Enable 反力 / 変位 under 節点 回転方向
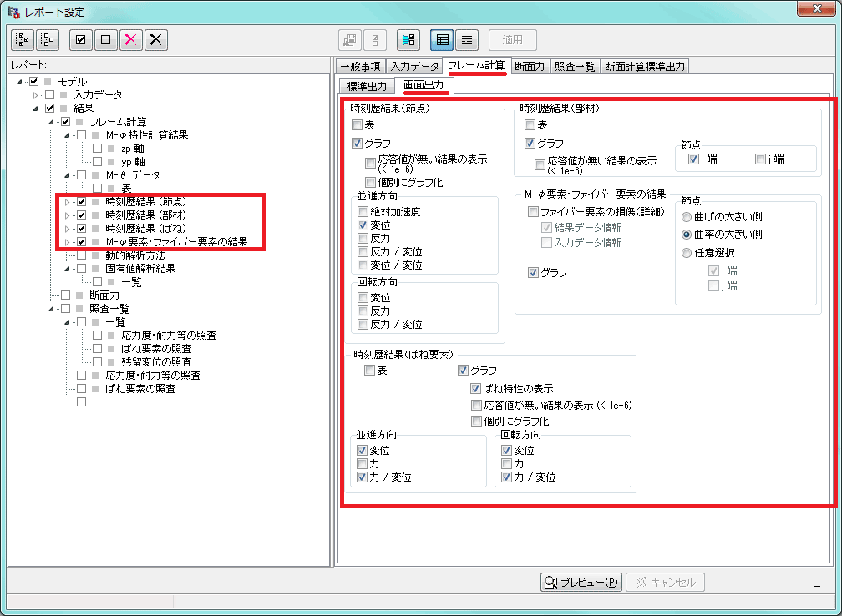The height and width of the screenshot is (616, 842). point(363,324)
